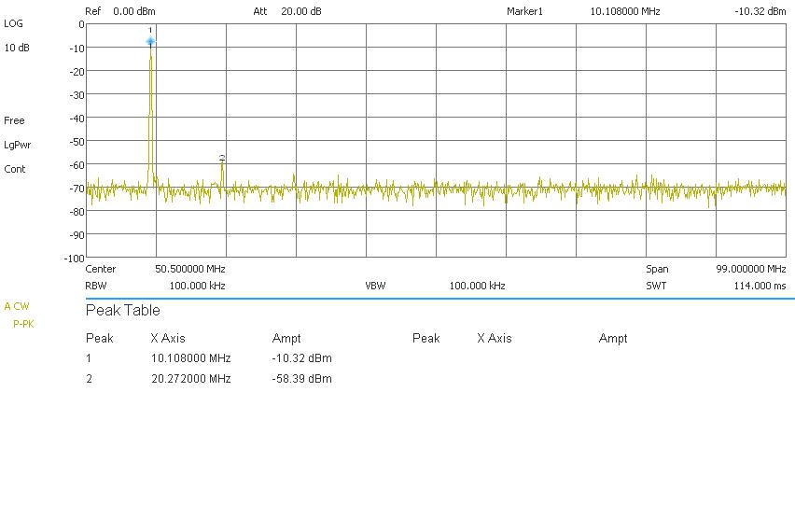Select the Att 20.00 dB value
The width and height of the screenshot is (795, 532).
pos(301,11)
